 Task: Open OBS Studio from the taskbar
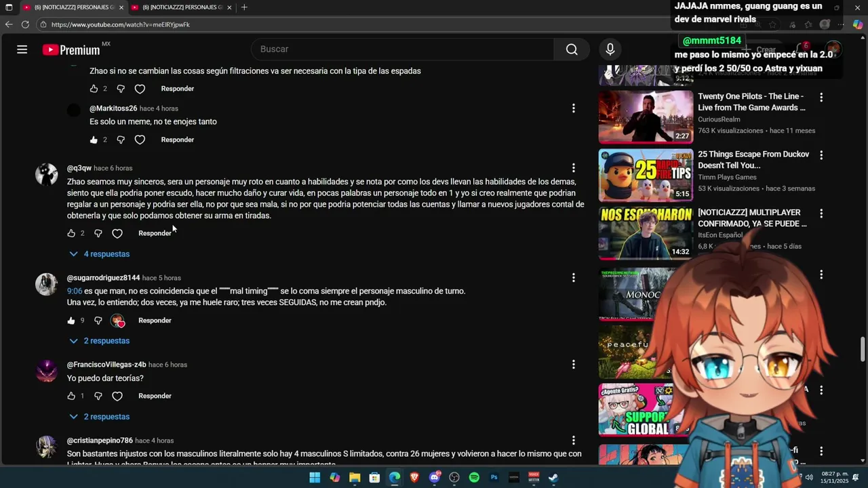point(454,477)
